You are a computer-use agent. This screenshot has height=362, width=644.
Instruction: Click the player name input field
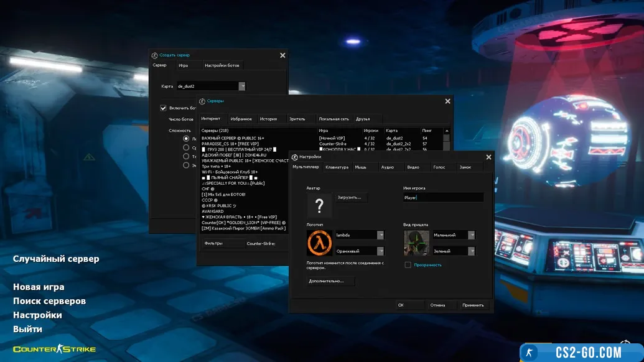click(x=443, y=197)
